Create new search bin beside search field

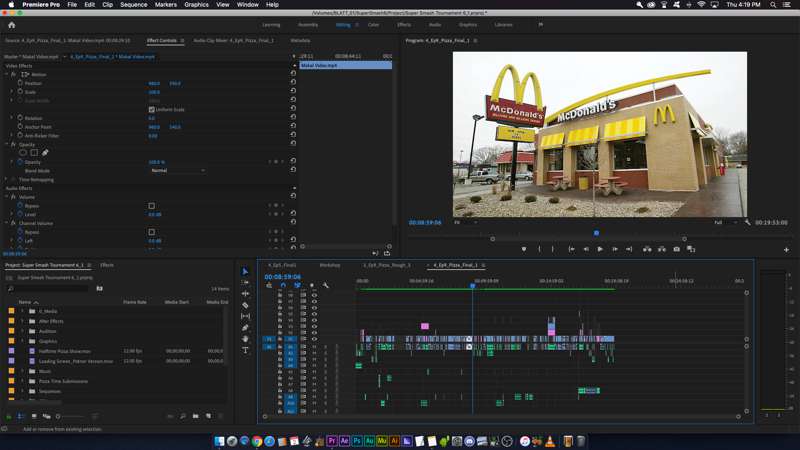tap(99, 288)
